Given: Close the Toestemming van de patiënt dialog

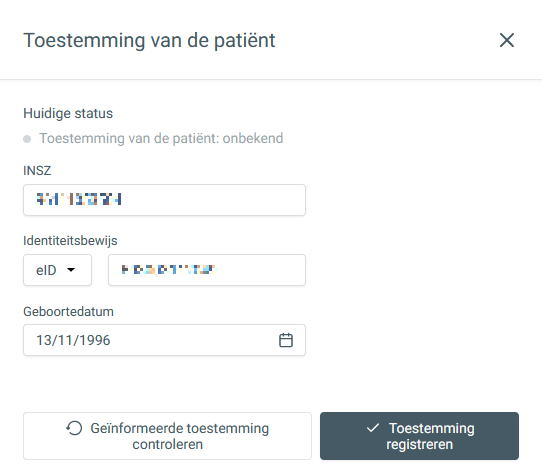Looking at the screenshot, I should (507, 40).
